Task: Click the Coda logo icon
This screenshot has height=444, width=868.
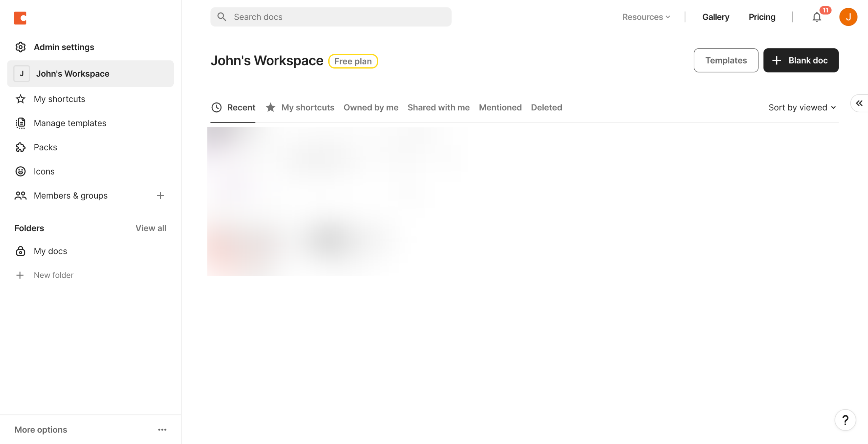Action: (x=20, y=18)
